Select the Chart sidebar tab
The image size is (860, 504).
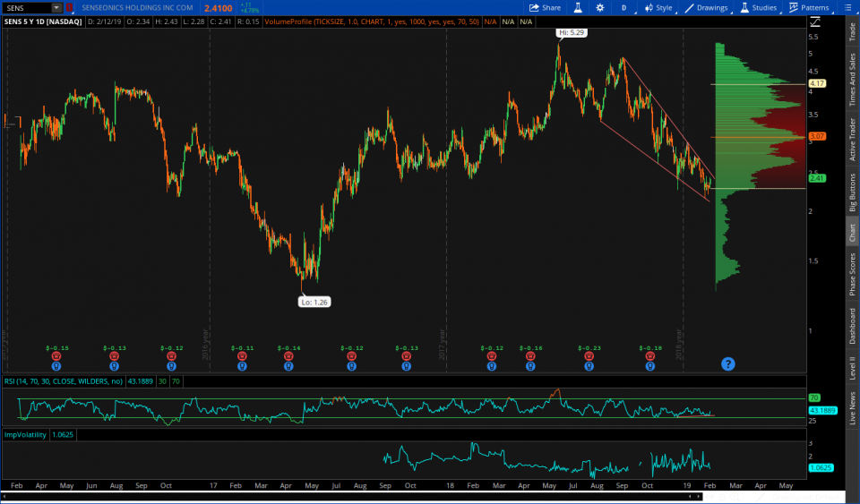(x=852, y=232)
